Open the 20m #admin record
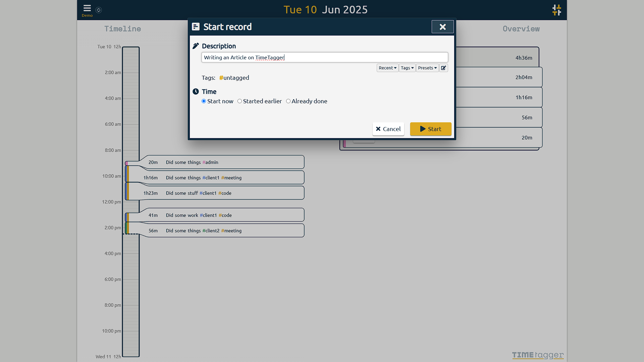The image size is (644, 362). pos(222,162)
